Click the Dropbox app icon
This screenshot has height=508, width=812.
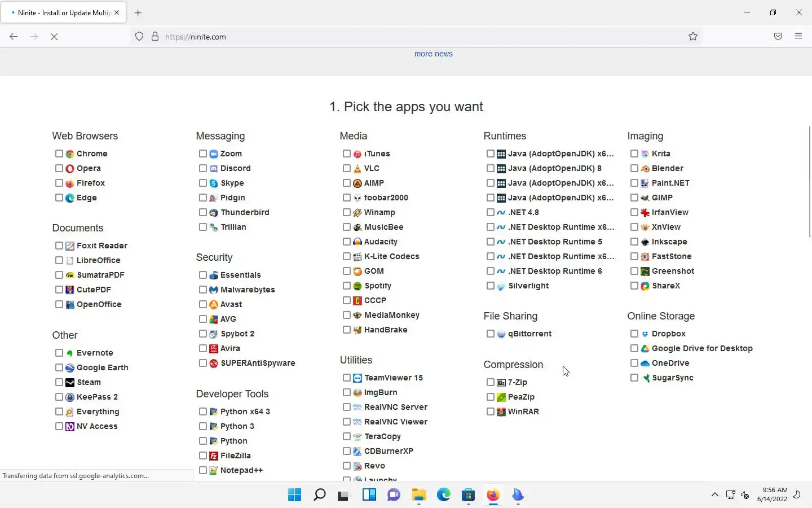click(645, 334)
